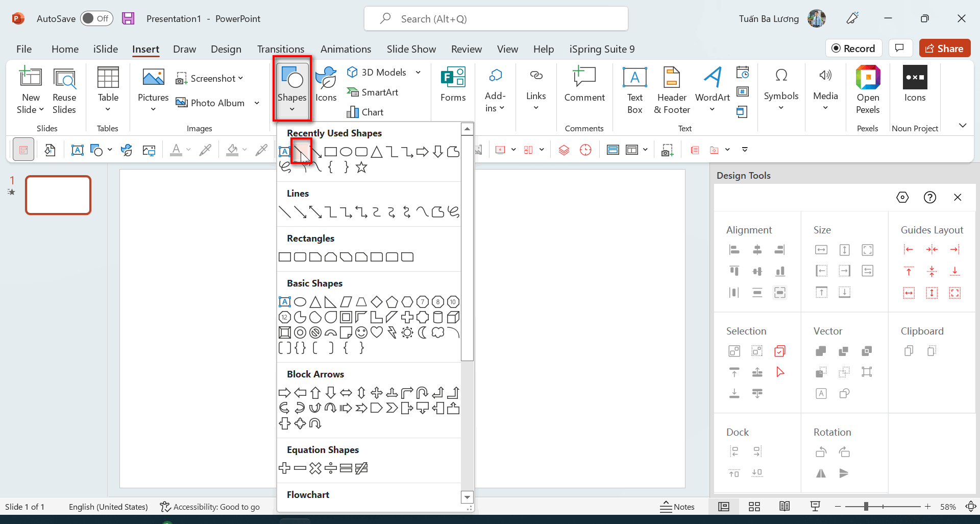980x524 pixels.
Task: Expand the Shapes dropdown button
Action: [292, 109]
